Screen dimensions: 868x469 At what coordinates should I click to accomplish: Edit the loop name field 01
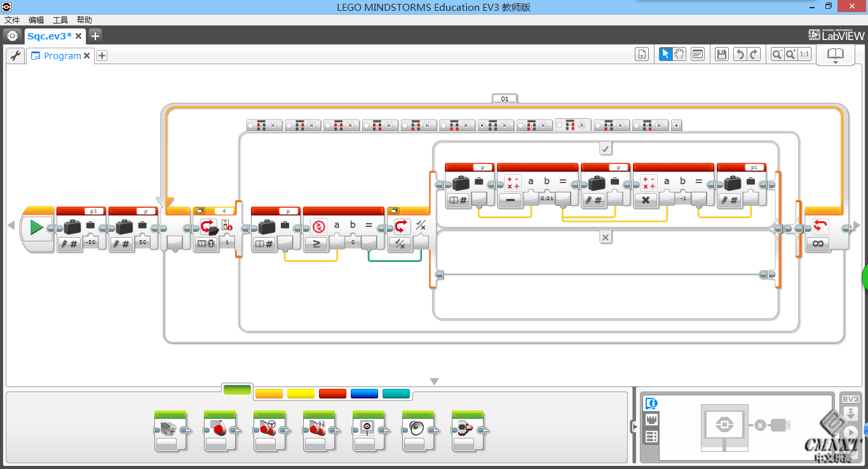(505, 99)
